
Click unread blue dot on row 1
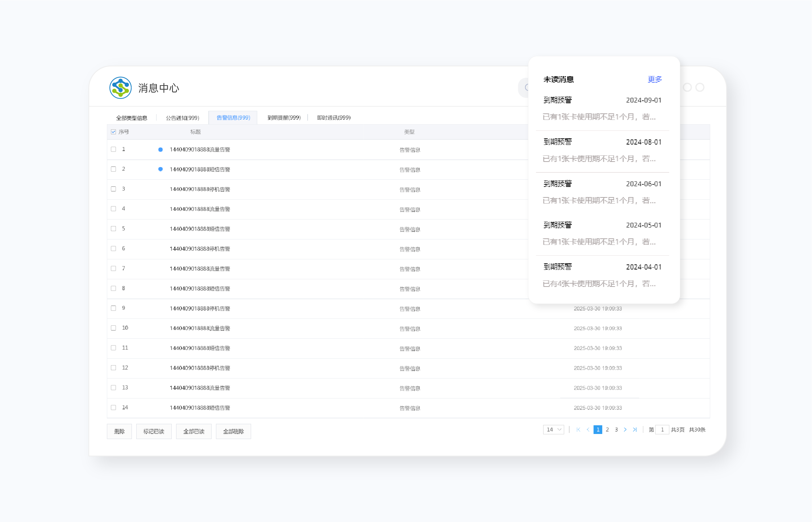(x=161, y=150)
